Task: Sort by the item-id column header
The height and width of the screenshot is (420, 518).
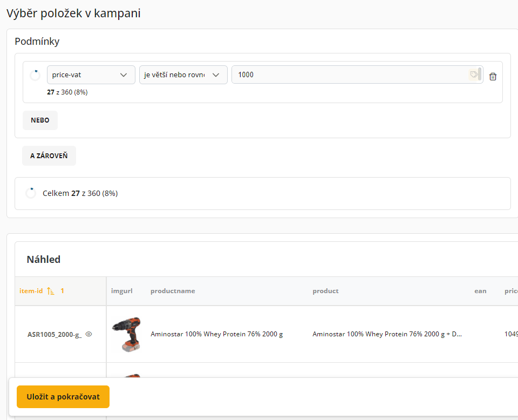Action: click(31, 291)
